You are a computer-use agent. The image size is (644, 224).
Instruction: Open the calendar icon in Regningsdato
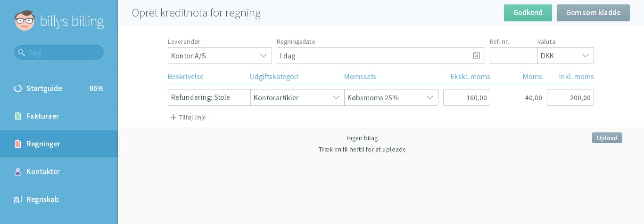(x=476, y=56)
